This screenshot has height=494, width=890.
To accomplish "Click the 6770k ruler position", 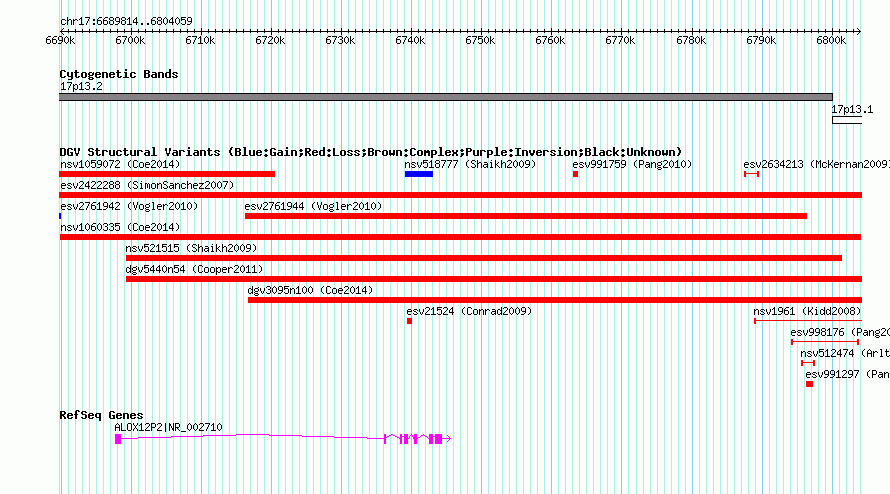I will pyautogui.click(x=620, y=40).
